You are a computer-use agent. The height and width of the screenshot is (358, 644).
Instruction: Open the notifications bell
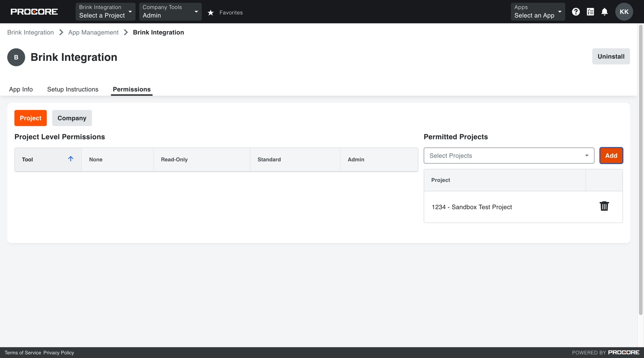click(x=605, y=12)
